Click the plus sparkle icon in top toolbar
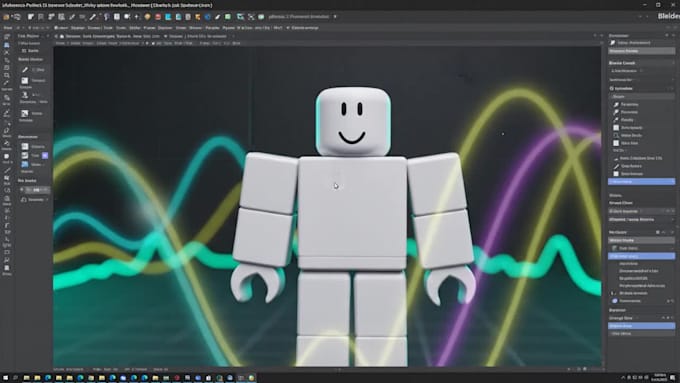Viewport: 680px width, 383px height. [x=137, y=16]
